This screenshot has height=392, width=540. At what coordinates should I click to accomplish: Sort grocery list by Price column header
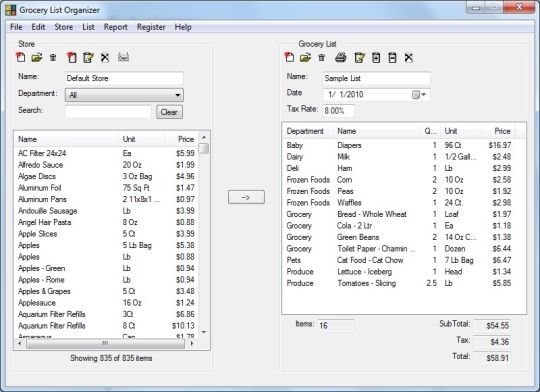498,131
